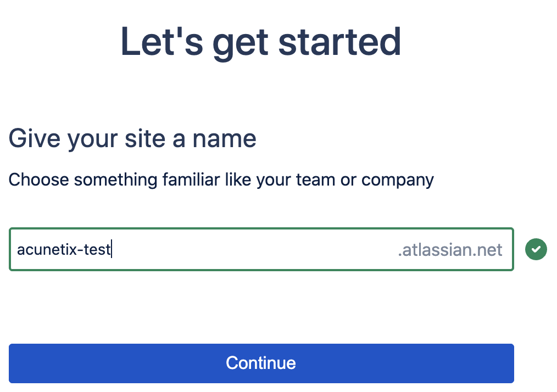Click the Continue button
This screenshot has width=557, height=392.
[x=261, y=363]
